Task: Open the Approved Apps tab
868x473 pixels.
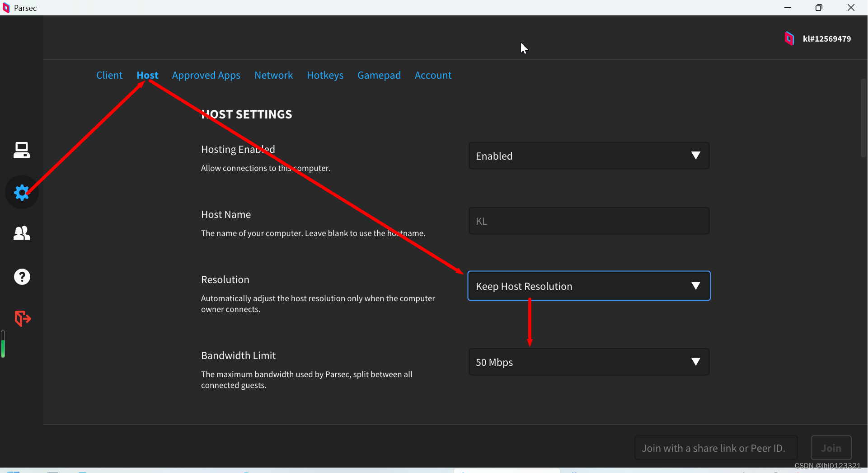Action: click(x=206, y=75)
